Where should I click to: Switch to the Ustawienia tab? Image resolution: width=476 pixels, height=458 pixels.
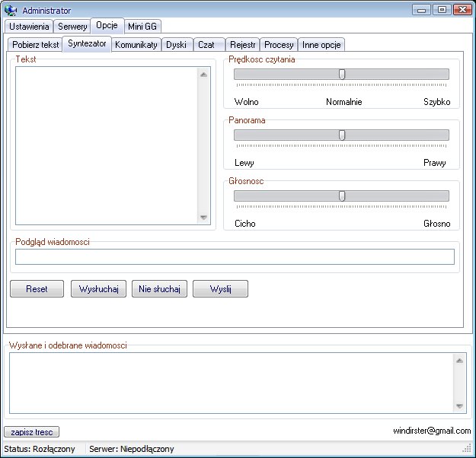[29, 27]
